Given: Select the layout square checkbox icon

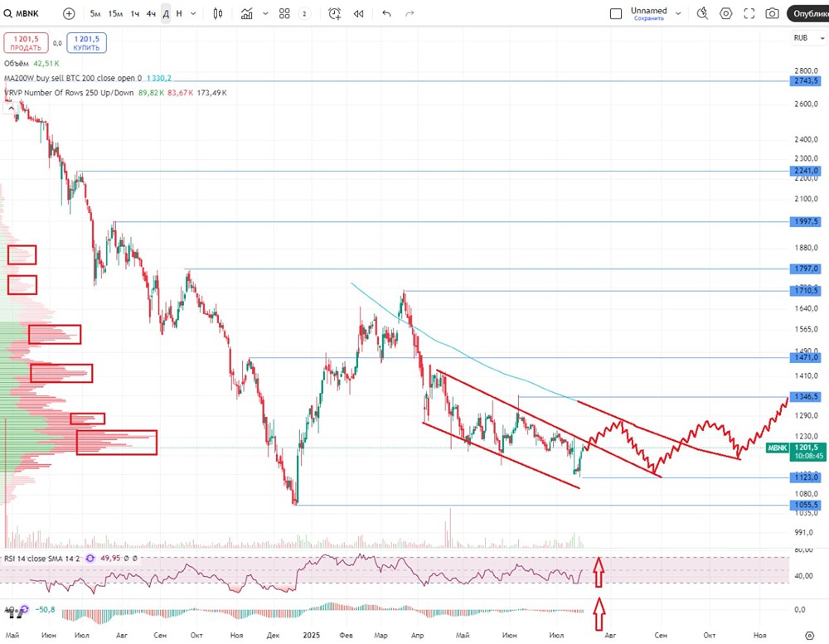Looking at the screenshot, I should pyautogui.click(x=616, y=13).
